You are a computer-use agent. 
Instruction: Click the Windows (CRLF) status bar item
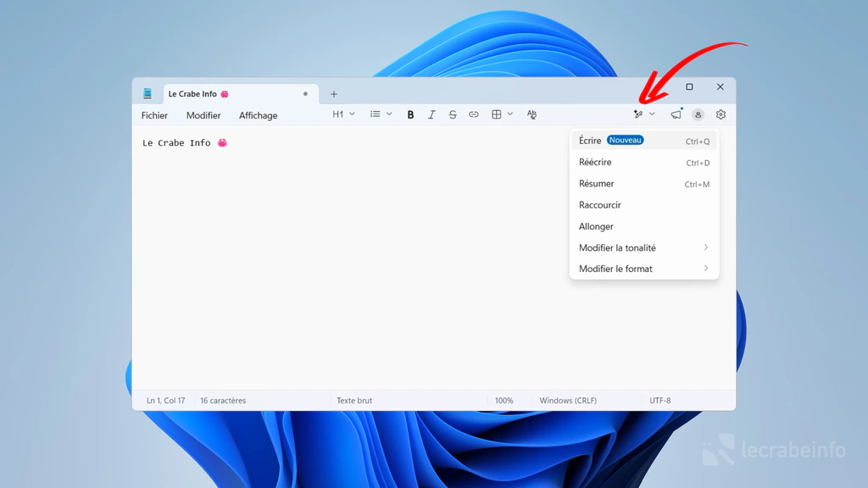566,399
